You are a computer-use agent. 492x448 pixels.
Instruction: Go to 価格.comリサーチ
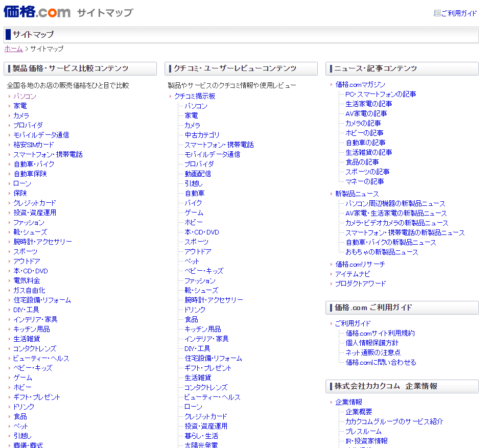pos(360,264)
